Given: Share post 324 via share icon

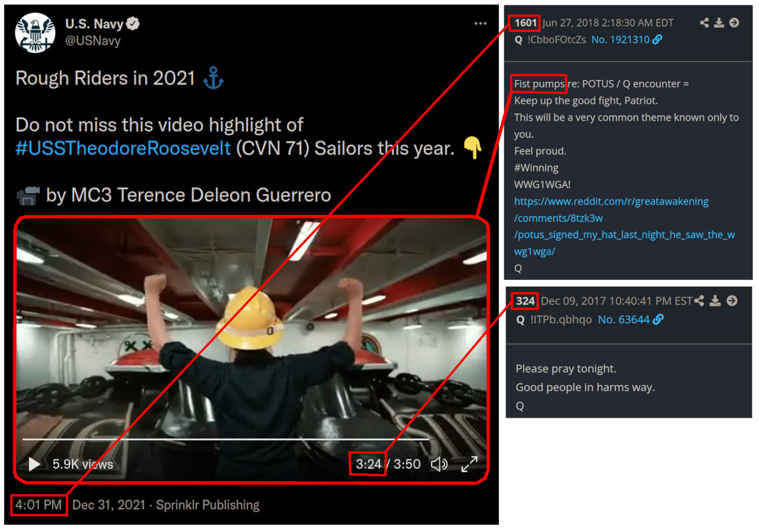Looking at the screenshot, I should tap(699, 301).
